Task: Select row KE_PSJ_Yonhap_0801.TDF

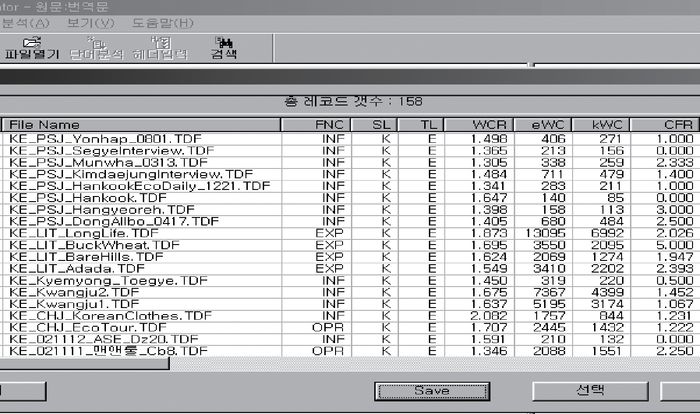Action: pyautogui.click(x=350, y=139)
